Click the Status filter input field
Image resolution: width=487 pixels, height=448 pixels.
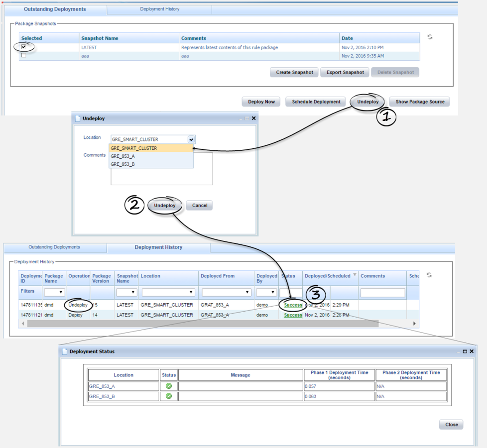tap(291, 292)
